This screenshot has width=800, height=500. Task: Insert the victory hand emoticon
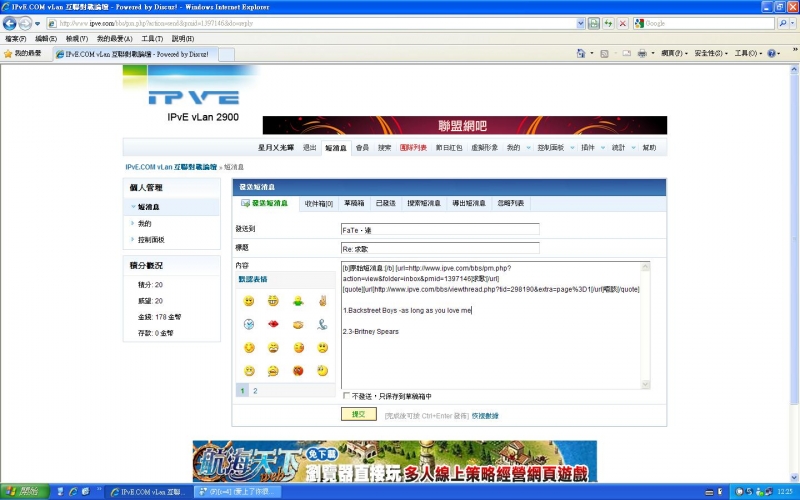pos(322,301)
